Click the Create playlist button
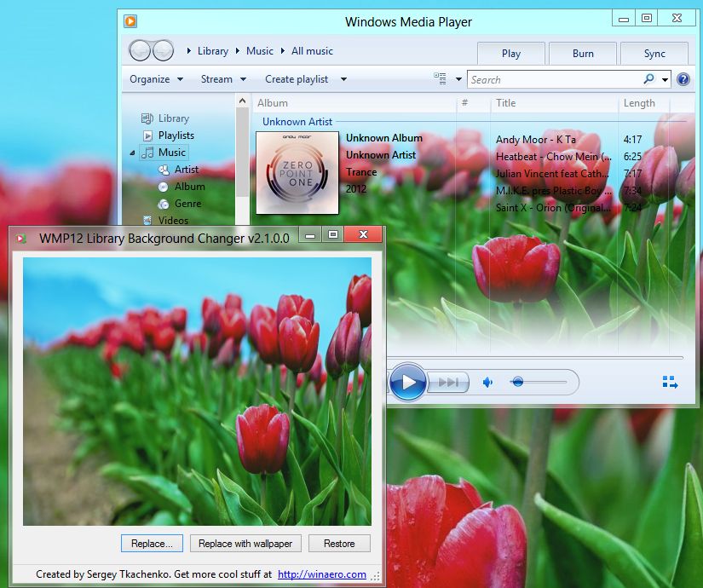703x588 pixels. pyautogui.click(x=297, y=79)
